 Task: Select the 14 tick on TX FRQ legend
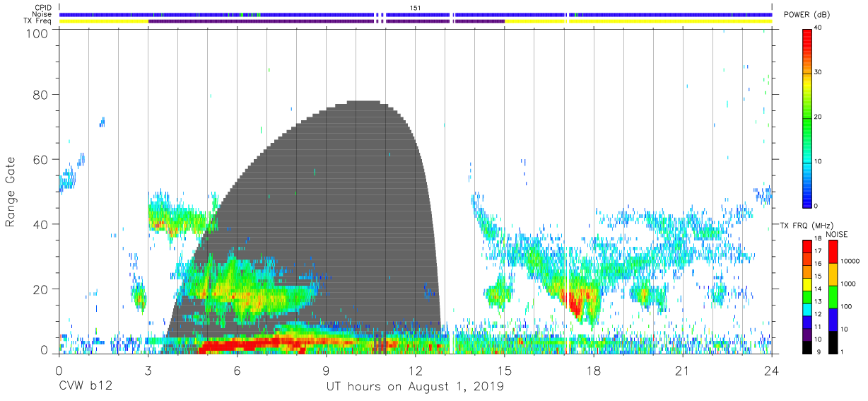818,289
